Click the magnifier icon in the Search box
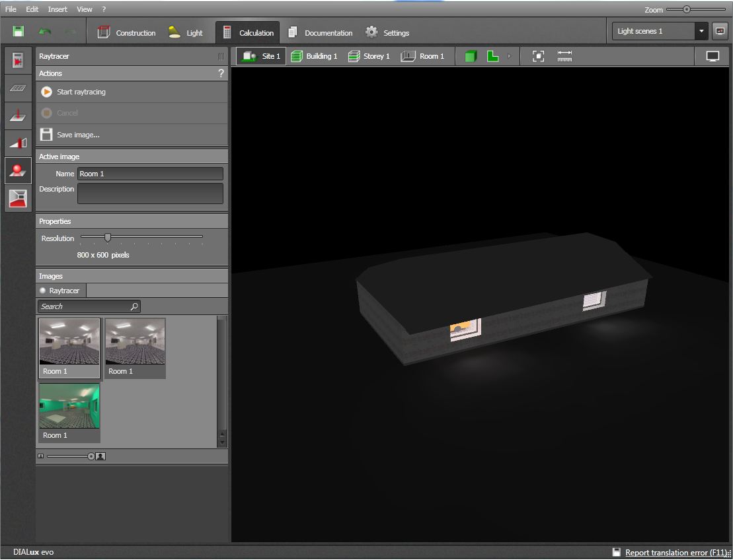 [x=134, y=306]
